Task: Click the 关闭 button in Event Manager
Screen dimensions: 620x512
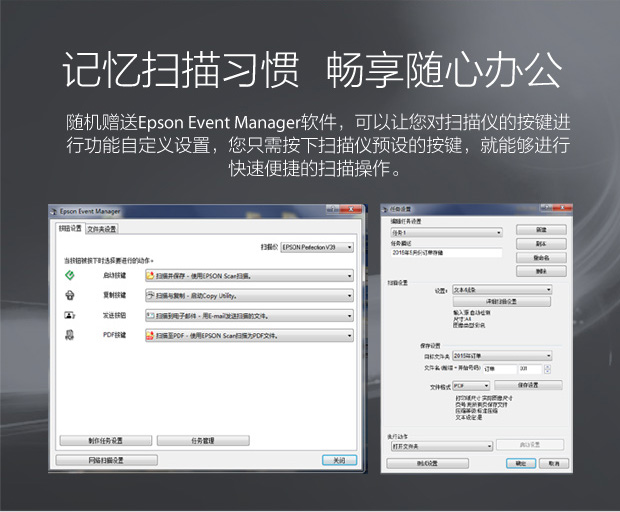Action: click(339, 460)
